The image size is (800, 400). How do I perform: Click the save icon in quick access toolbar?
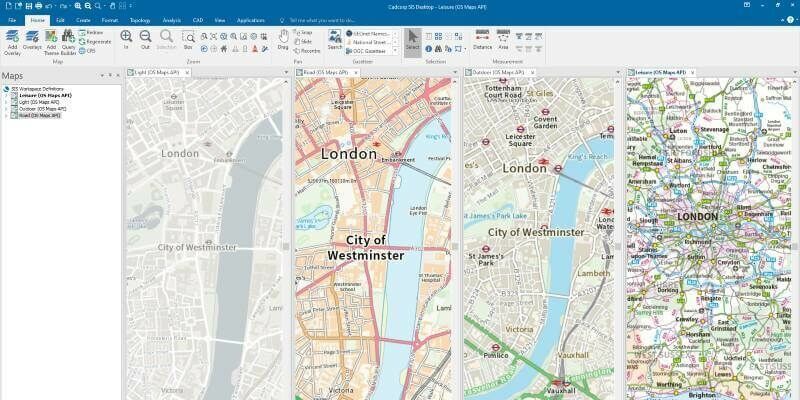tap(29, 6)
